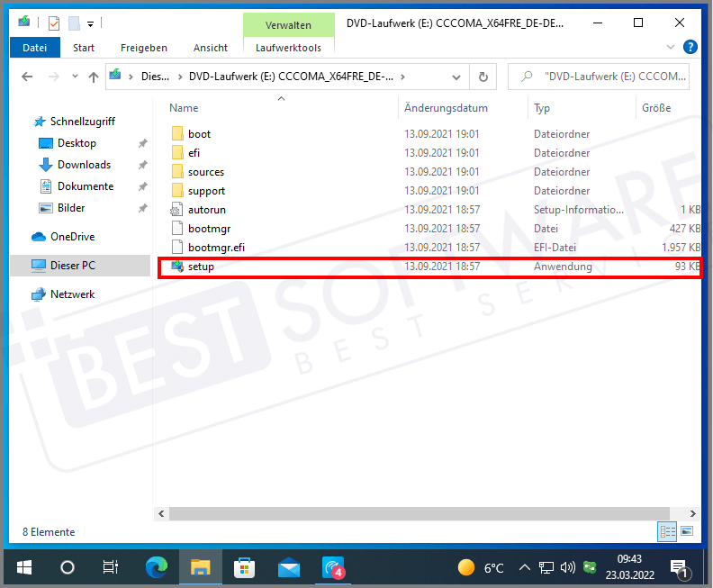Go forward with the arrow button

pyautogui.click(x=54, y=77)
